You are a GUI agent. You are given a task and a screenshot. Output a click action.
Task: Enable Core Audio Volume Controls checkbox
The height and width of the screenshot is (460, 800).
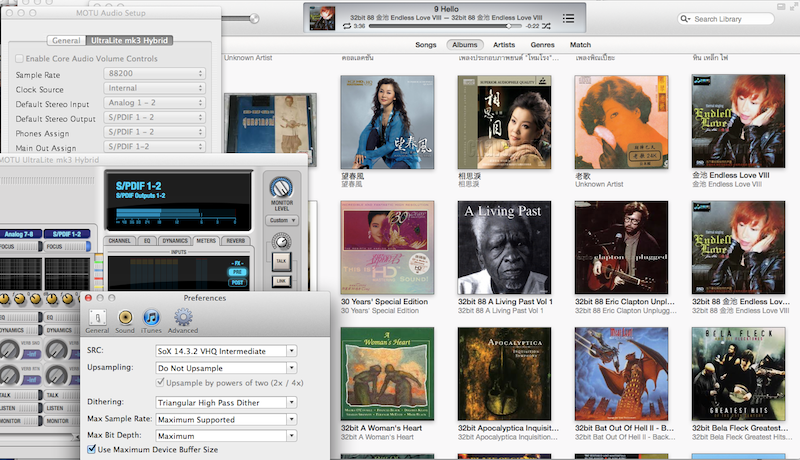(x=19, y=59)
